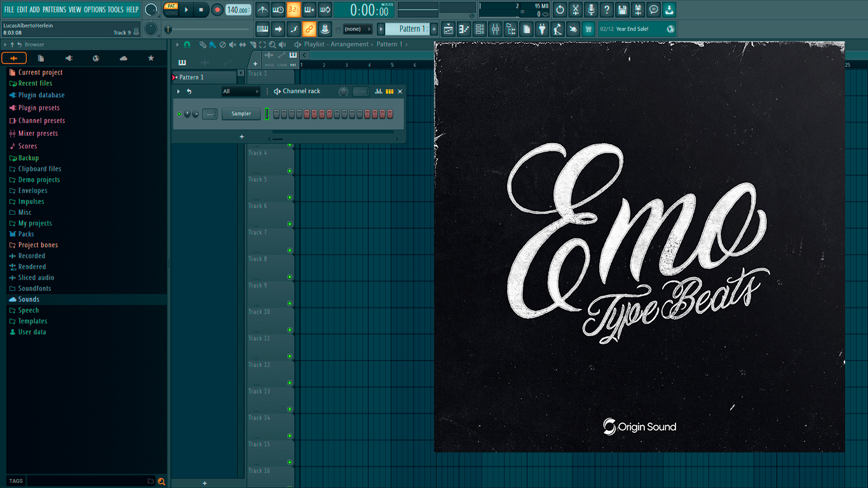
Task: Click the transport stop button
Action: (x=201, y=10)
